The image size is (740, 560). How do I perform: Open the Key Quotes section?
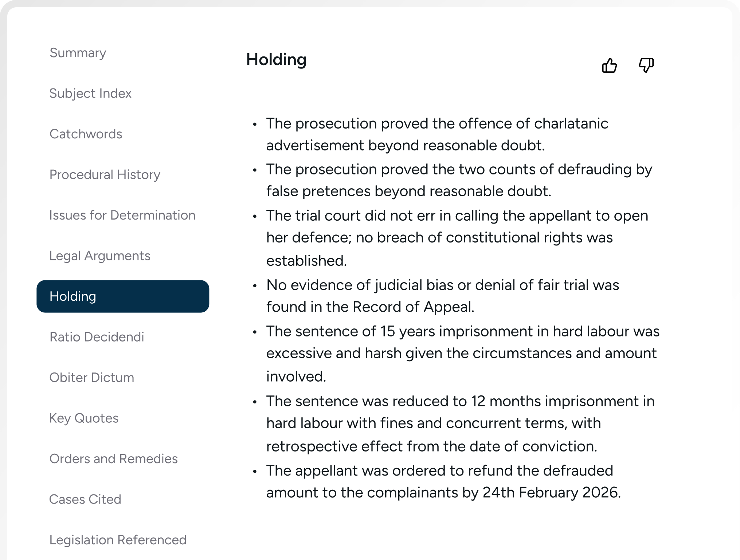point(84,418)
